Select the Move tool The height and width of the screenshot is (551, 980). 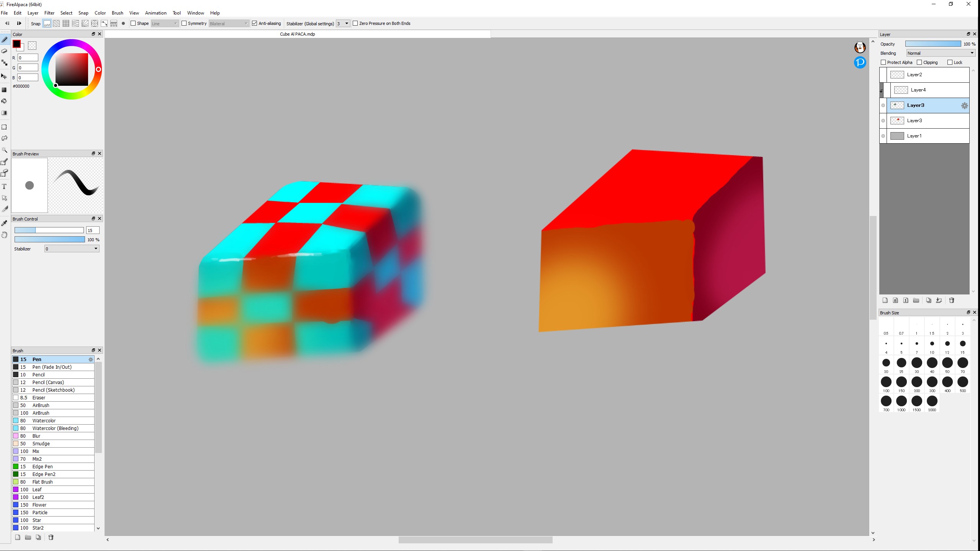pos(5,77)
